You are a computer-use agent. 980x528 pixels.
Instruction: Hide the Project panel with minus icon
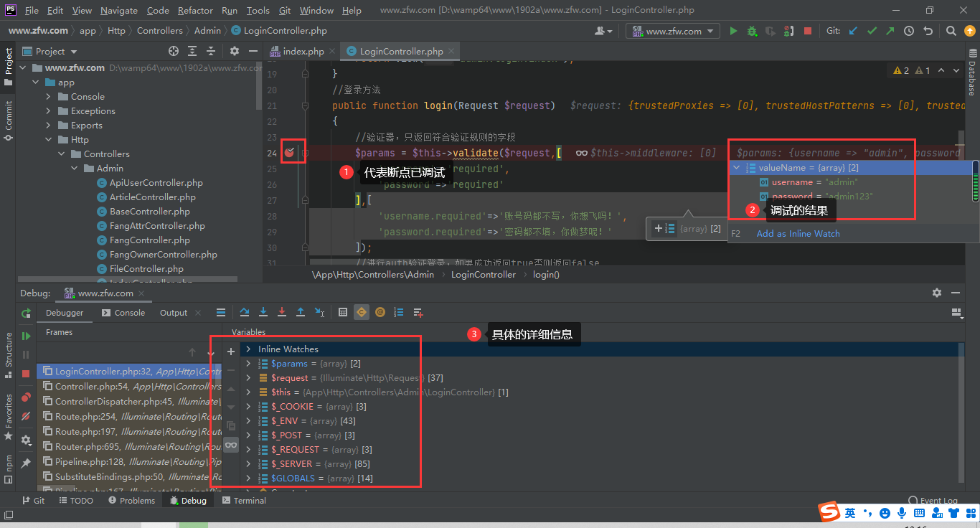click(253, 51)
